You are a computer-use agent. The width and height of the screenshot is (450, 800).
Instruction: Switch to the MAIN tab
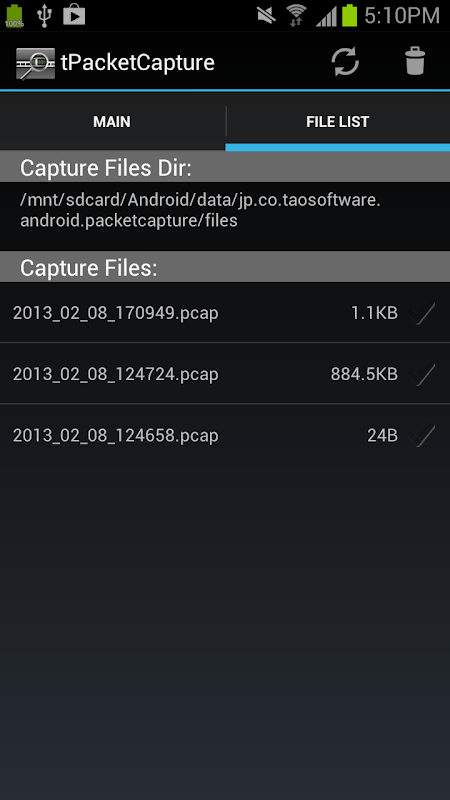(x=112, y=122)
